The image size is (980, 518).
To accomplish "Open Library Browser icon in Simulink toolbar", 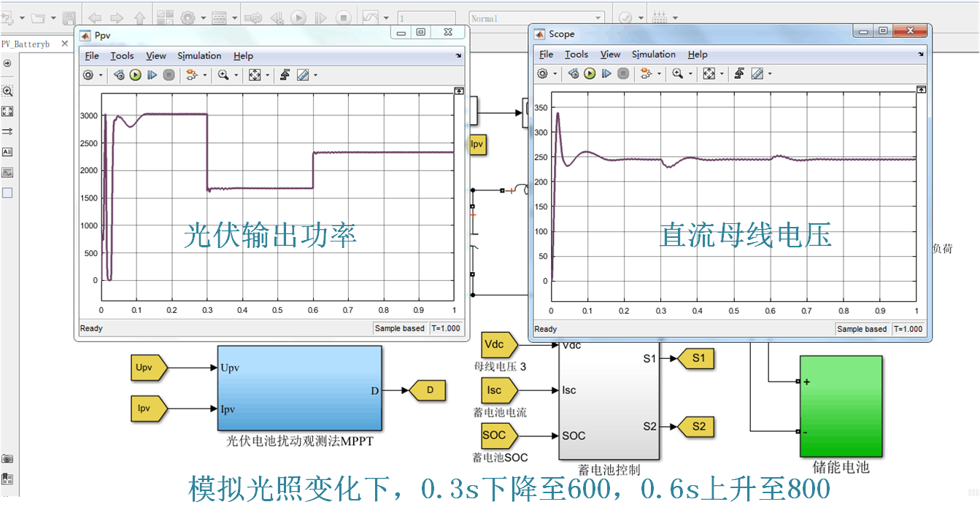I will coord(165,18).
